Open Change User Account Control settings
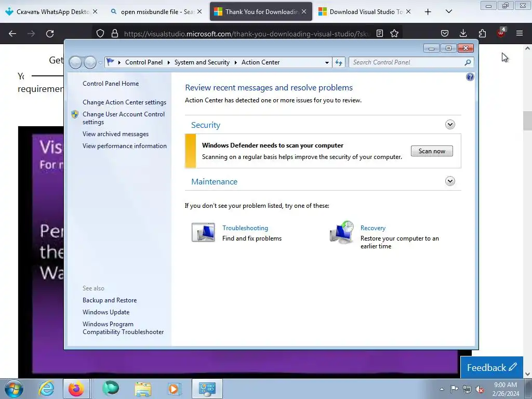532x399 pixels. pos(124,118)
